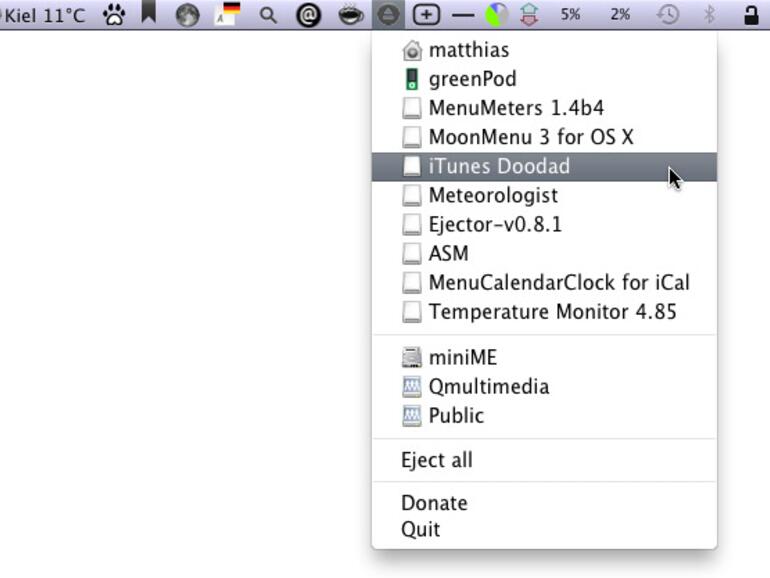
Task: Click the Bluetooth status icon
Action: pyautogui.click(x=710, y=15)
